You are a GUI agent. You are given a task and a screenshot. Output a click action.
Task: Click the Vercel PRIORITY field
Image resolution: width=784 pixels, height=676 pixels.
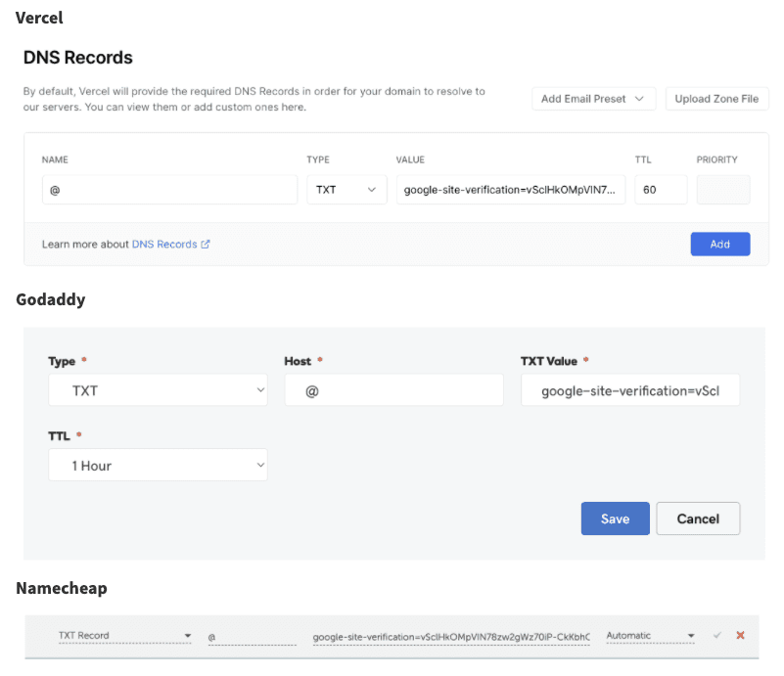click(x=722, y=190)
